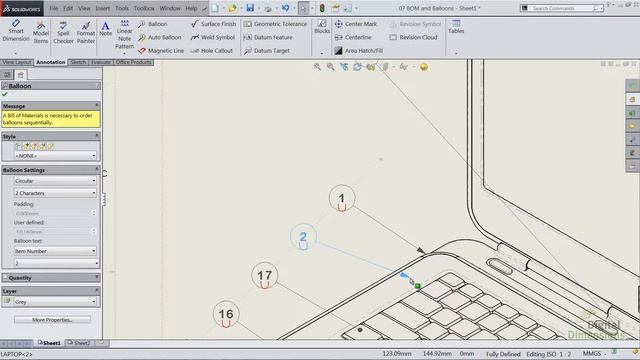
Task: Select balloon number 17
Action: coord(264,276)
